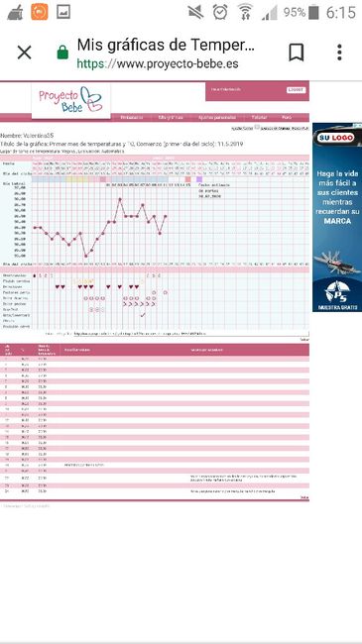Bookmark this page with the bookmark icon
362x644 pixels.
point(297,53)
